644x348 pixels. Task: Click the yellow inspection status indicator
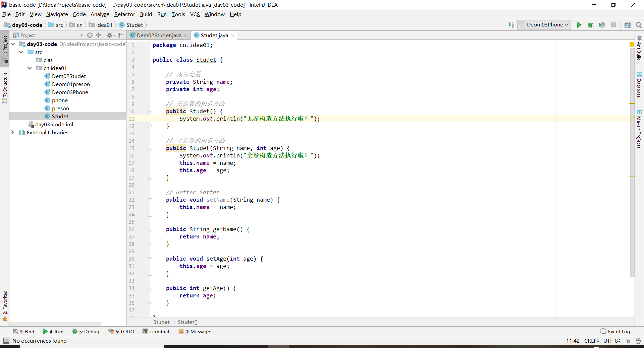(632, 44)
